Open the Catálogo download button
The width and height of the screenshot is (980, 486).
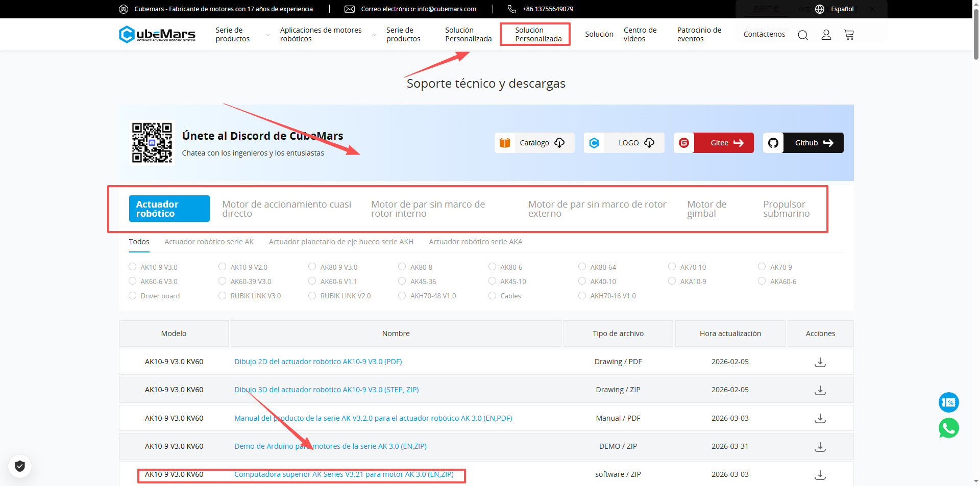[534, 143]
